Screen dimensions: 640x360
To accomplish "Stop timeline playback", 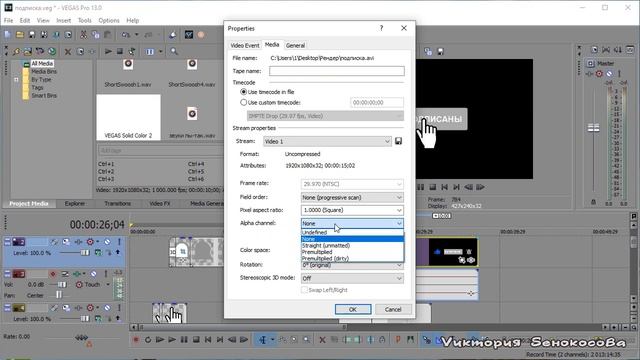I will [196, 340].
